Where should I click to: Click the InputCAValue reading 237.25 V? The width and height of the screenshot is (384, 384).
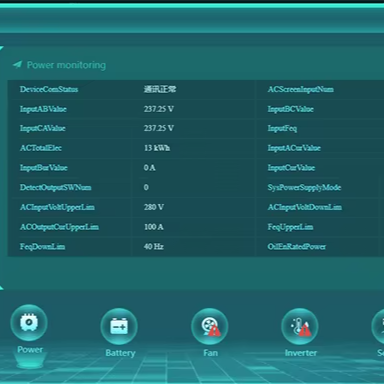[159, 128]
